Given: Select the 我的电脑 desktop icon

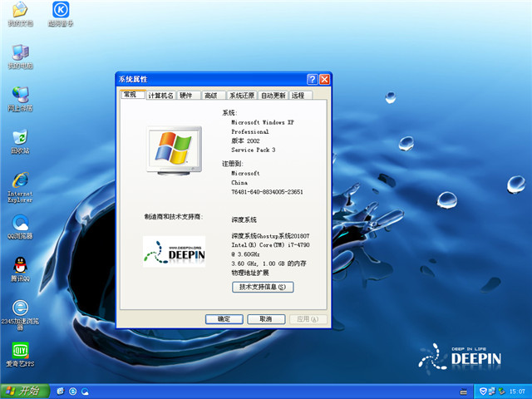Looking at the screenshot, I should tap(20, 57).
